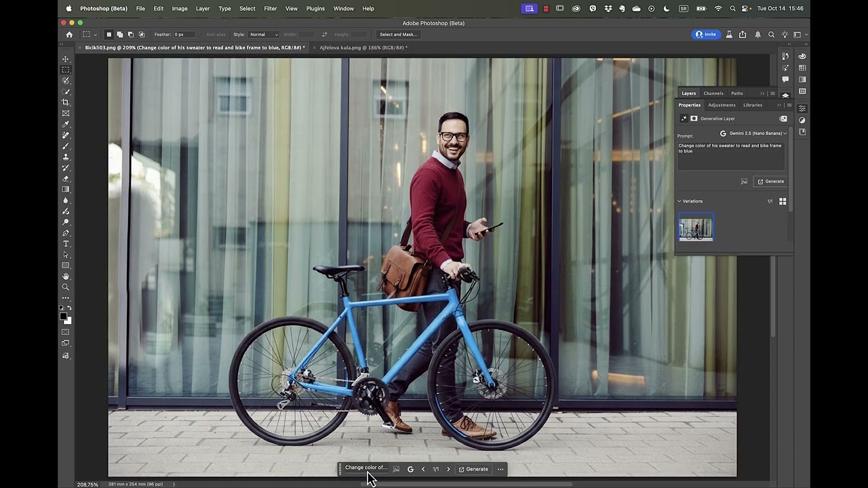
Task: Select the Eyedropper tool
Action: (x=66, y=124)
